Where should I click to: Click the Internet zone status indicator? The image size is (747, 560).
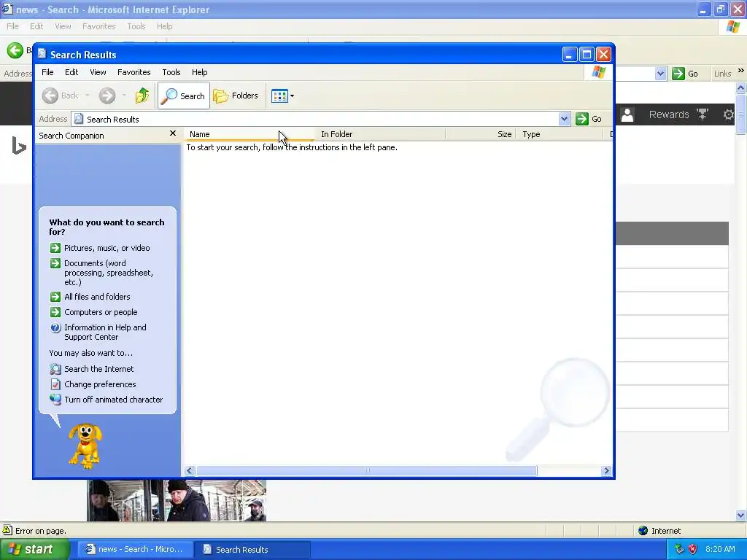pos(659,531)
